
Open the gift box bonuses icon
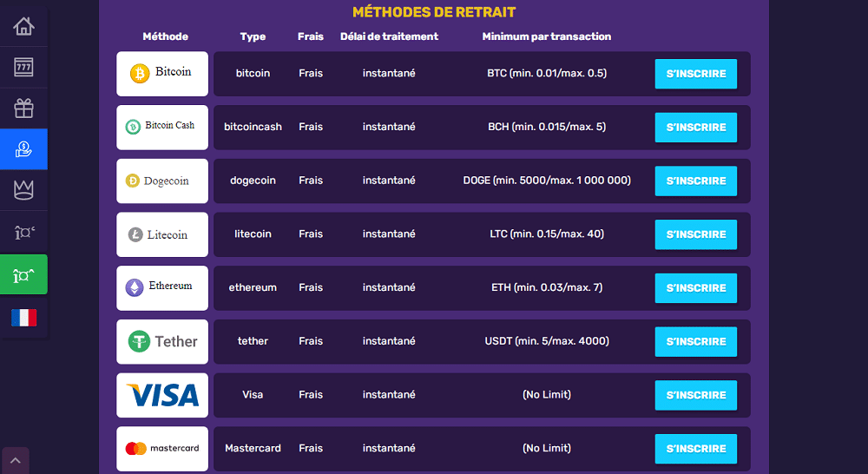tap(23, 108)
